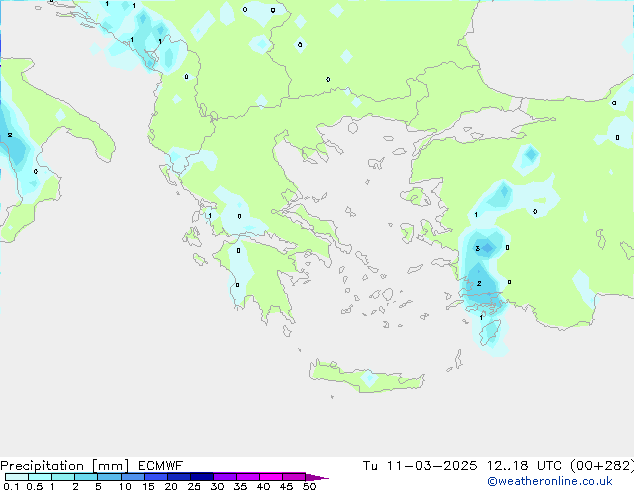
Task: Click the 'ECMWF' model name
Action: [161, 466]
